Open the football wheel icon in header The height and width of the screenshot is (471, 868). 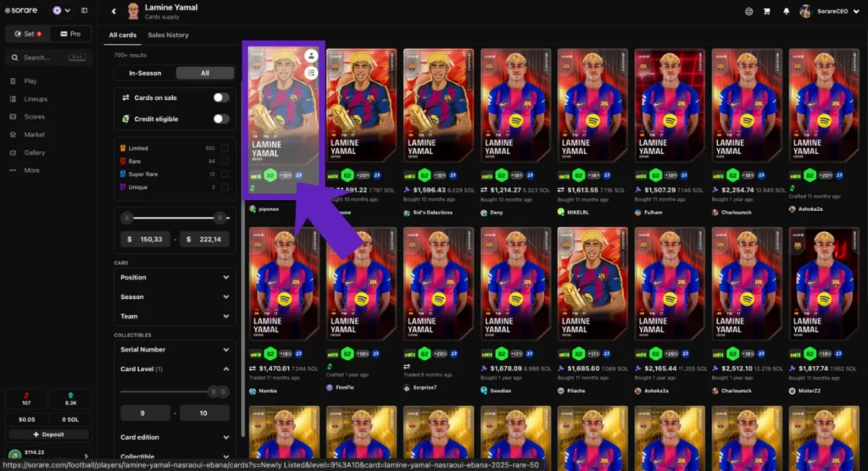(748, 11)
